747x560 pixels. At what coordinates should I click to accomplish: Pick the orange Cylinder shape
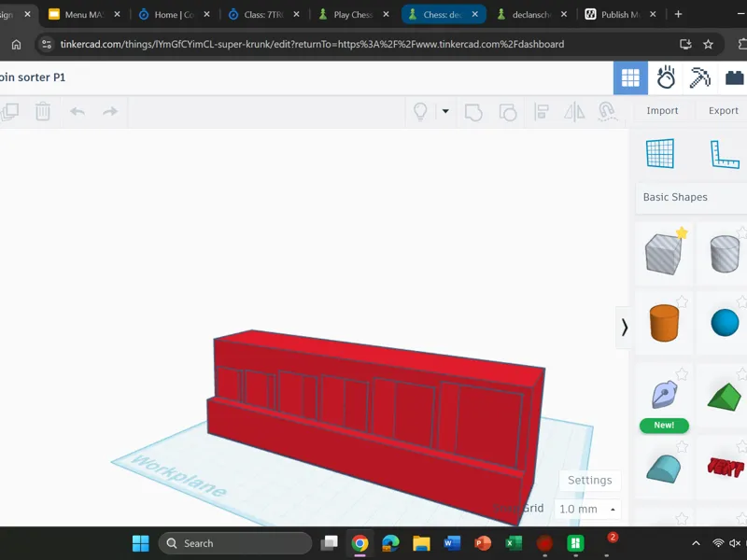[664, 323]
